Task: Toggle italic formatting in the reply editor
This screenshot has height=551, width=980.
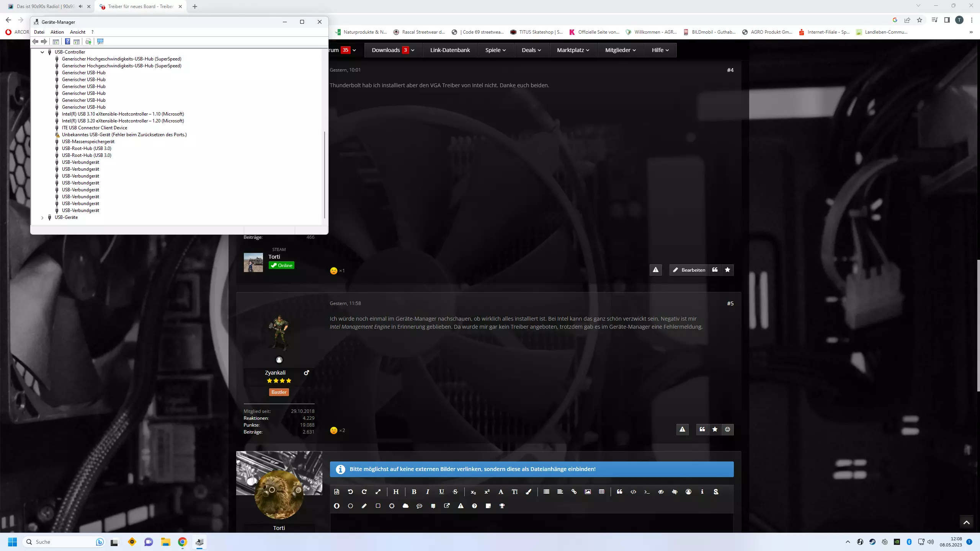Action: (x=428, y=492)
